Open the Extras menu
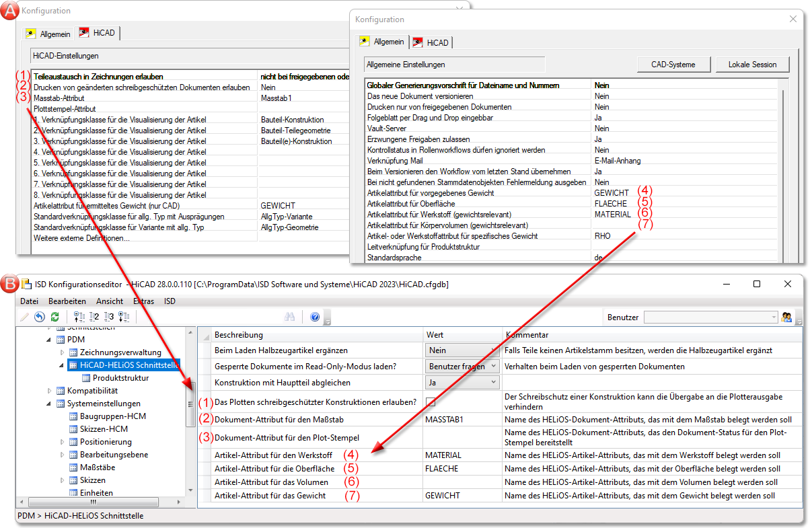Screen dimensions: 812x528 pyautogui.click(x=143, y=301)
